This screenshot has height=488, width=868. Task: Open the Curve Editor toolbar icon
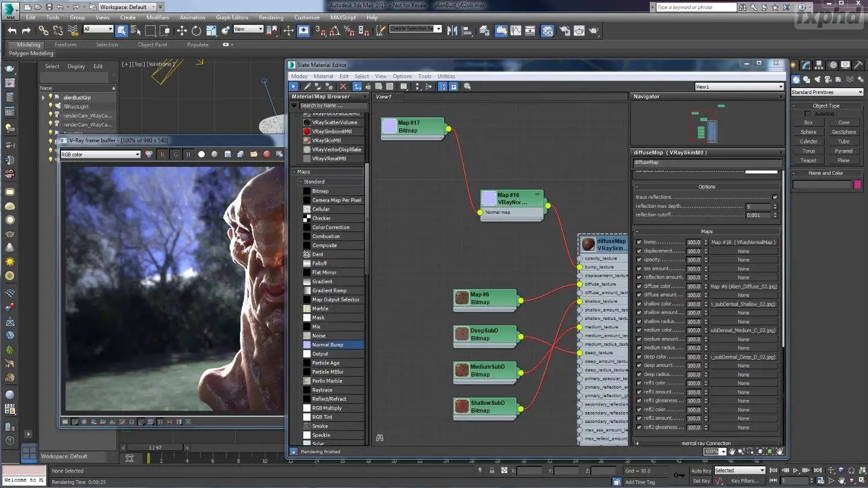516,31
